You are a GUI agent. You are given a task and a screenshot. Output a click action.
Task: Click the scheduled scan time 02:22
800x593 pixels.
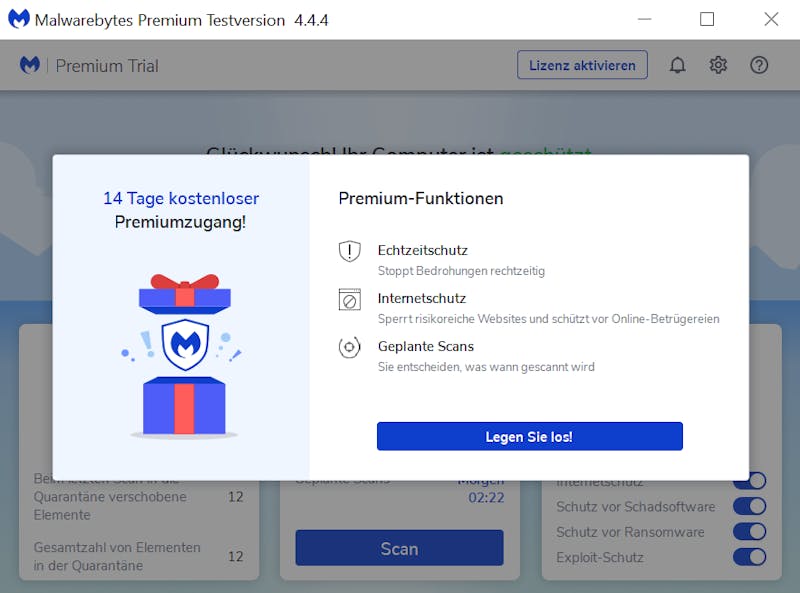click(x=486, y=498)
